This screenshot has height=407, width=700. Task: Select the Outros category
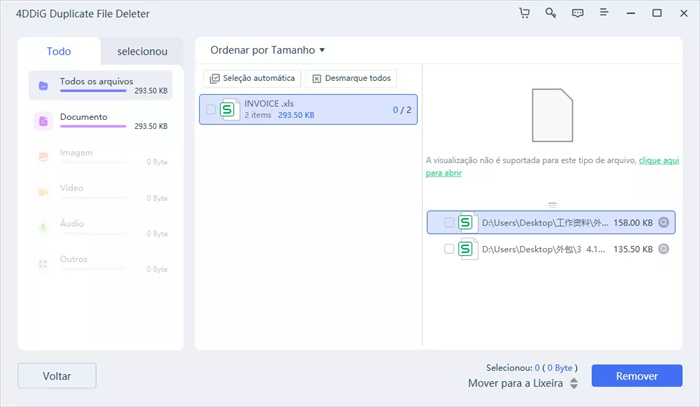[x=100, y=264]
